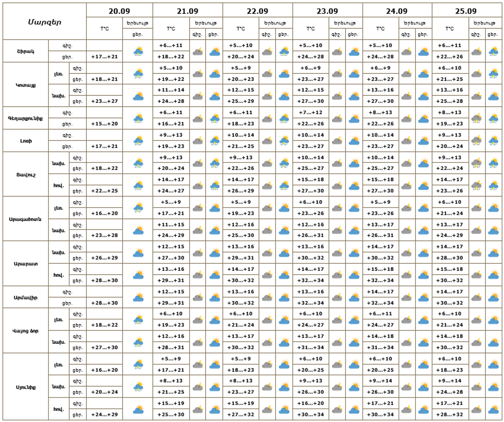Viewport: 504px width, 422px height.
Task: Click Արմավիր 20.09 sun-cloud icon
Action: pyautogui.click(x=138, y=297)
